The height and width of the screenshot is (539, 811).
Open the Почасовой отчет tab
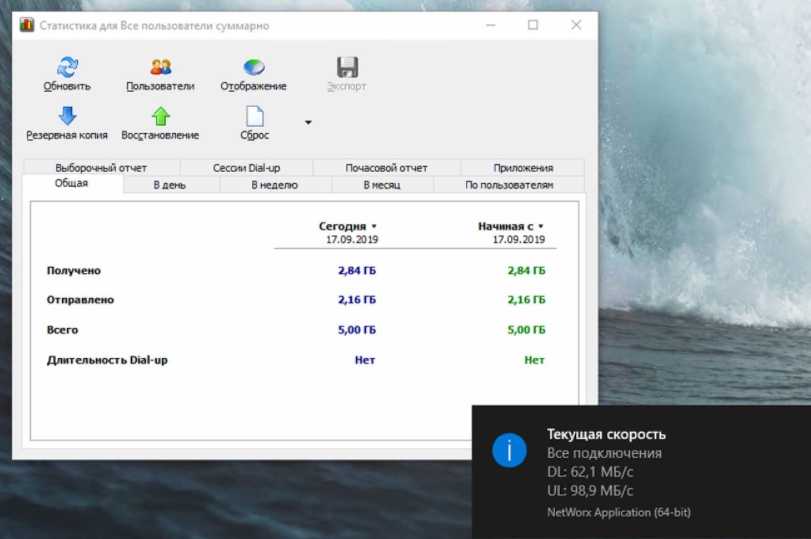386,168
